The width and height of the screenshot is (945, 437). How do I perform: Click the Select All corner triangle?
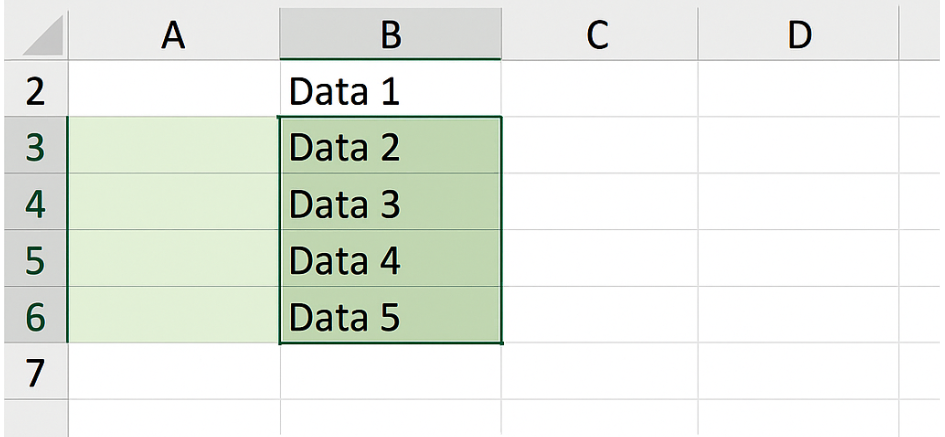(44, 38)
